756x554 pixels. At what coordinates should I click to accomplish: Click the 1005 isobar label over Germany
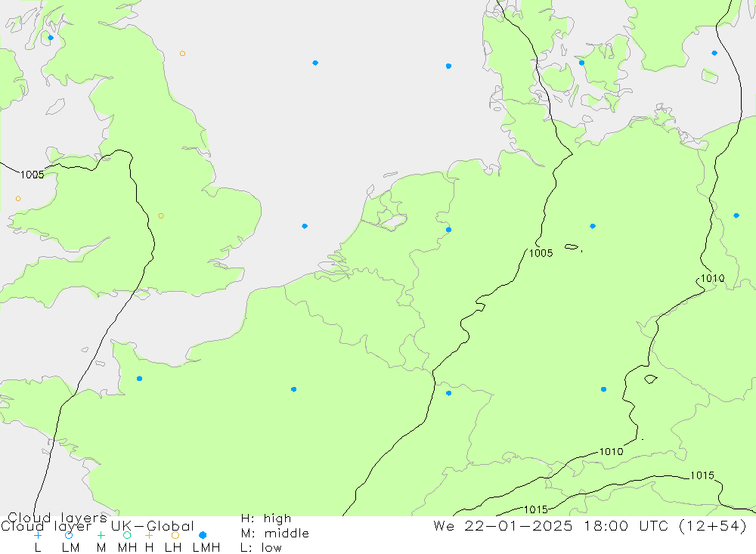click(541, 253)
